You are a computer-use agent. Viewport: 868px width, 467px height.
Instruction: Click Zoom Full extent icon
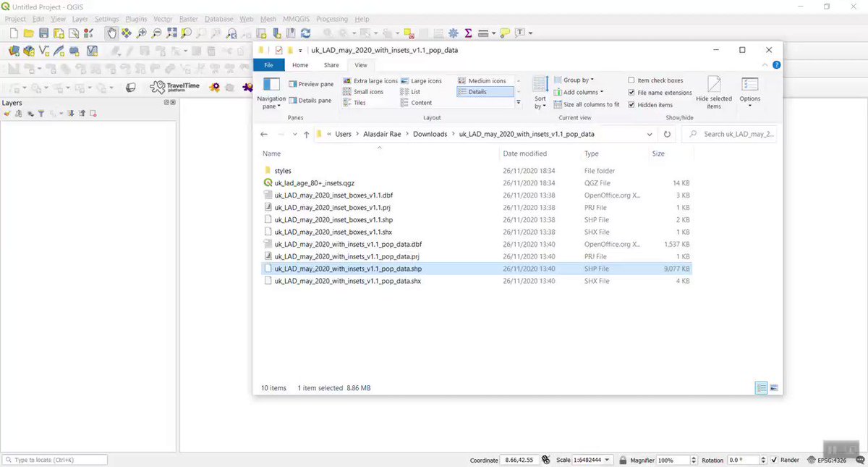click(x=171, y=33)
